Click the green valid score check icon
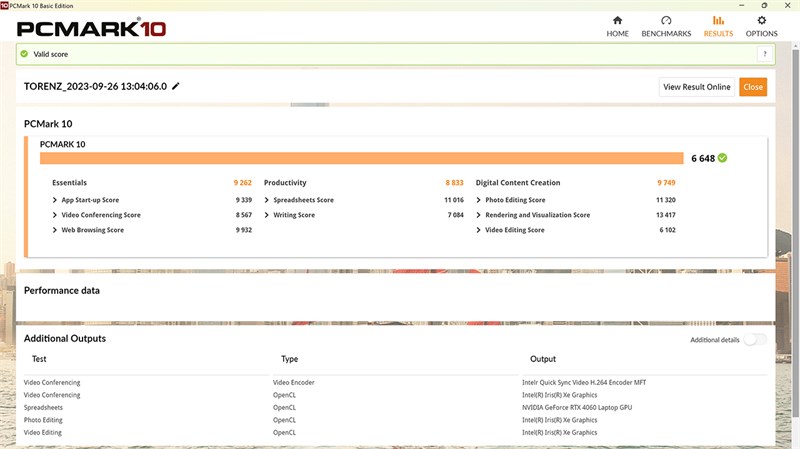 tap(24, 54)
